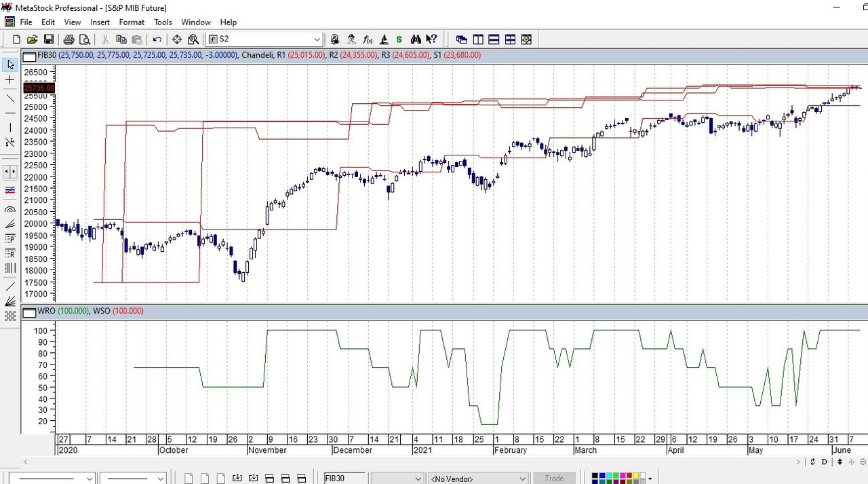This screenshot has width=868, height=484.
Task: Open the No Vendor dropdown
Action: pyautogui.click(x=522, y=479)
